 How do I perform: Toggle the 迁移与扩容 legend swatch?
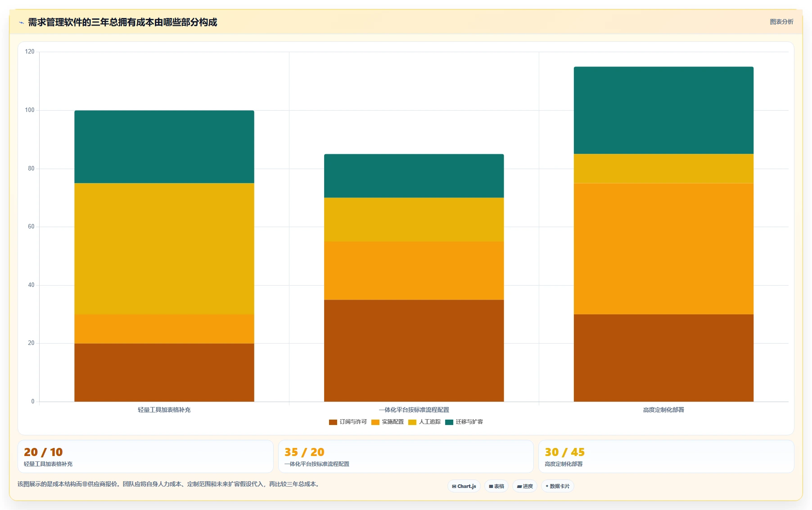click(x=449, y=422)
